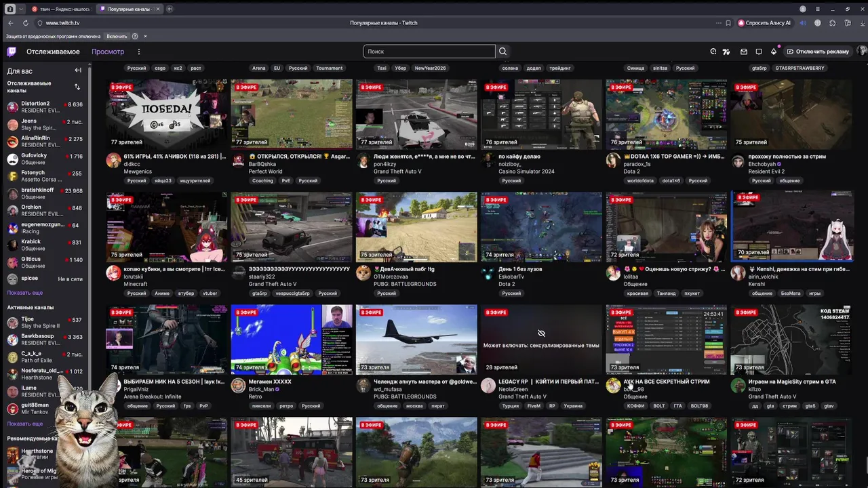Open new browser tab with plus
This screenshot has height=488, width=868.
tap(170, 9)
